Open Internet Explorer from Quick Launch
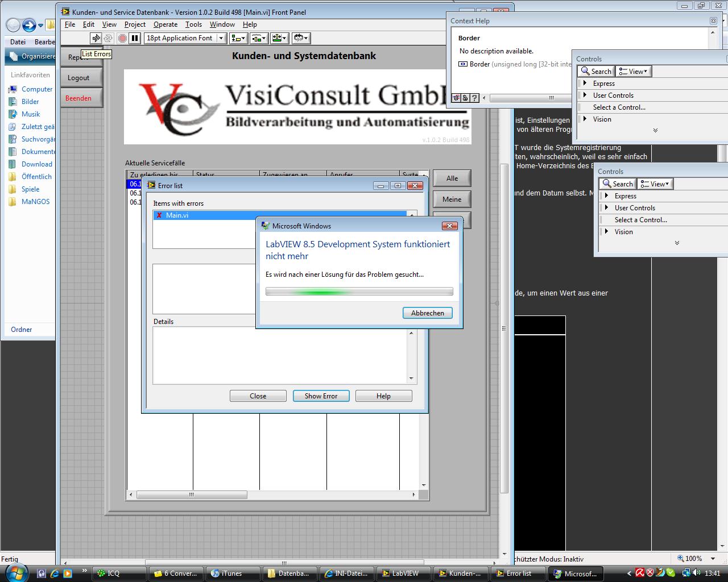The width and height of the screenshot is (728, 582). pos(55,573)
